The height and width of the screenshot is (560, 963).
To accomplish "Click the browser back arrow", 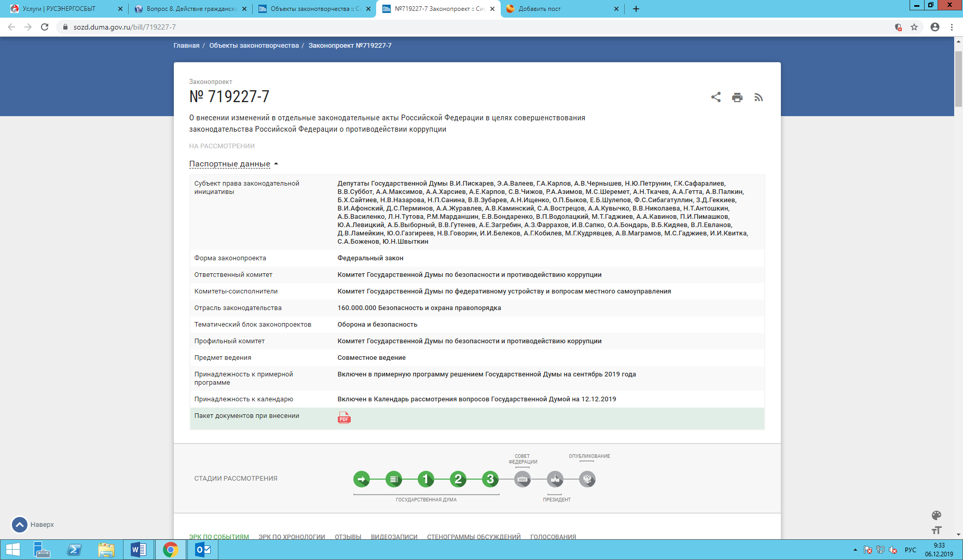I will pos(11,27).
